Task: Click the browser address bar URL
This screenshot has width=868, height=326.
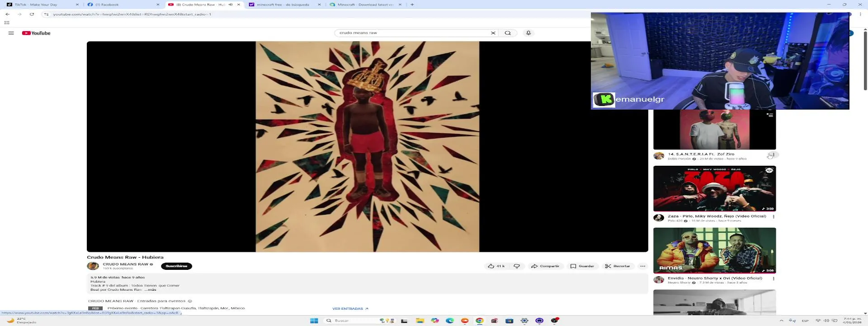Action: pyautogui.click(x=132, y=14)
